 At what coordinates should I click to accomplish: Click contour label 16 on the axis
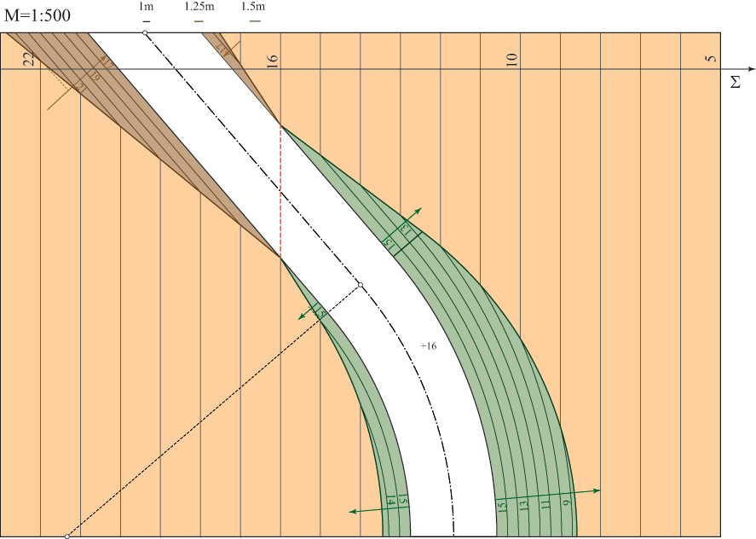(273, 59)
